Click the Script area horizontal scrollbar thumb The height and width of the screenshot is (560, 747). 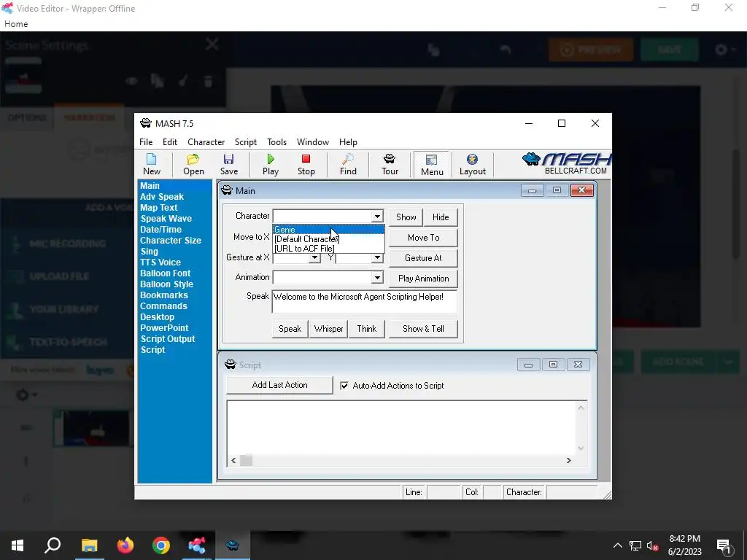246,461
